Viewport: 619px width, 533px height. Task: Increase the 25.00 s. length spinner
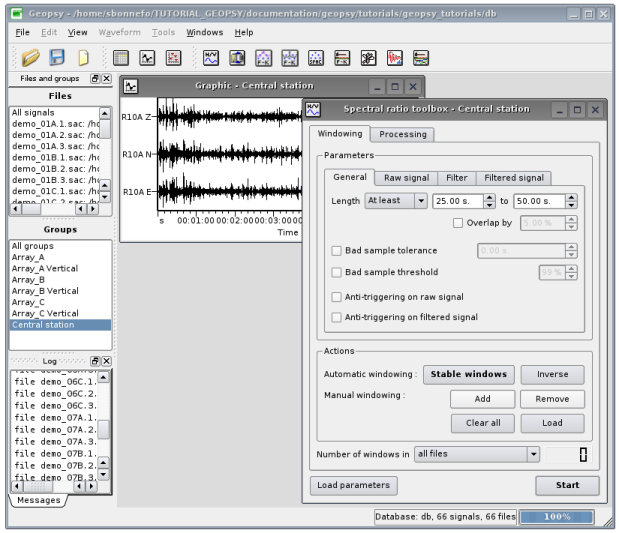[x=490, y=197]
